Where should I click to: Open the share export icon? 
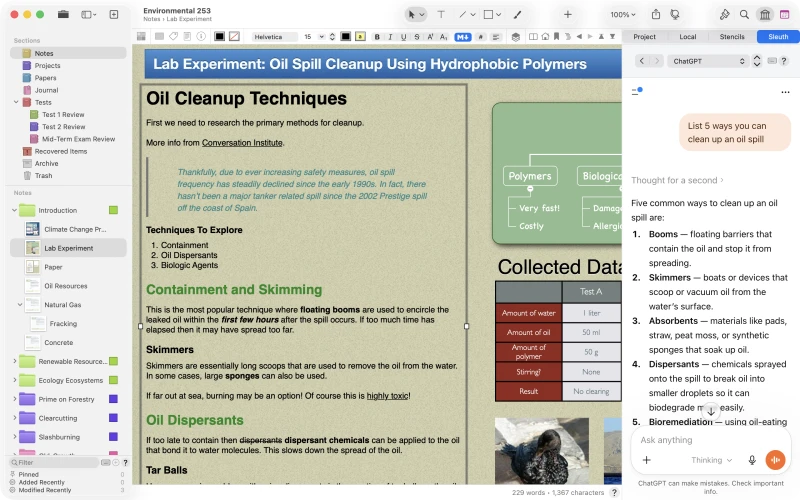[x=656, y=14]
